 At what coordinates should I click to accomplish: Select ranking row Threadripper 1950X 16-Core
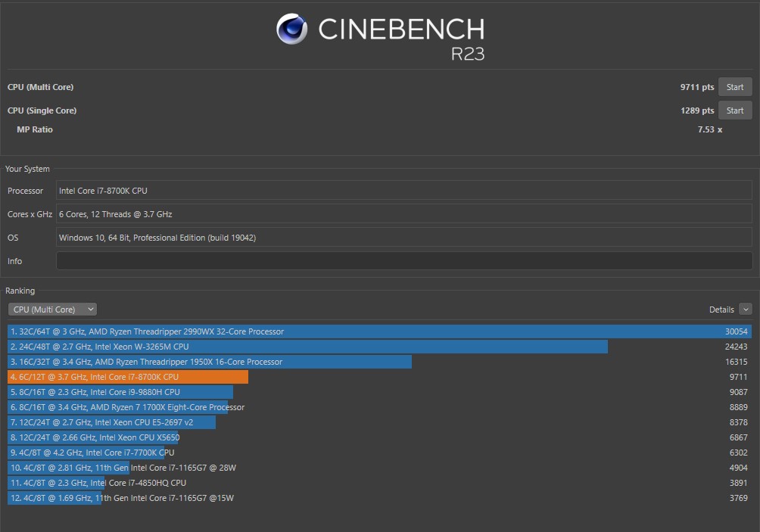click(x=379, y=362)
